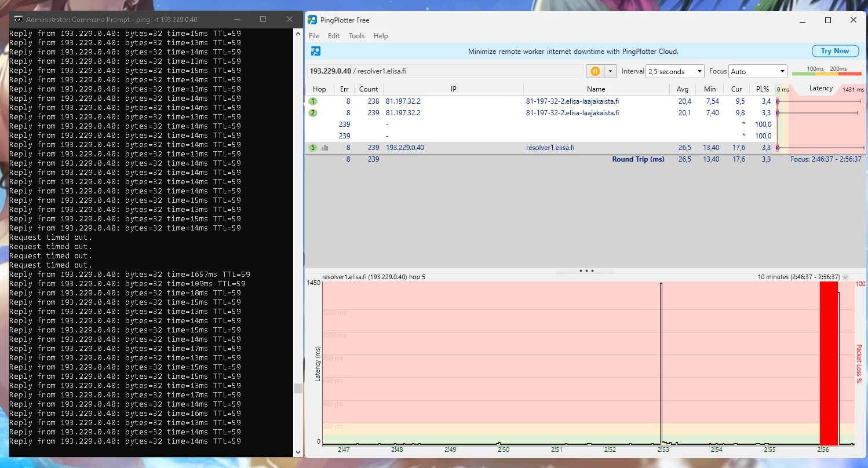Toggle the graph bar icon on hop 5
The height and width of the screenshot is (468, 868).
(x=325, y=148)
